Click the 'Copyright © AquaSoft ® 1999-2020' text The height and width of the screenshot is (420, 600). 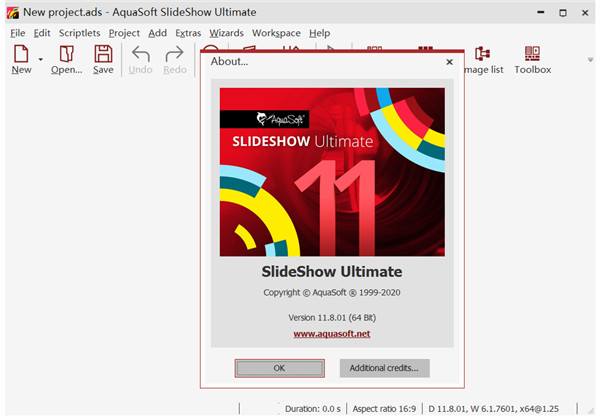coord(332,293)
